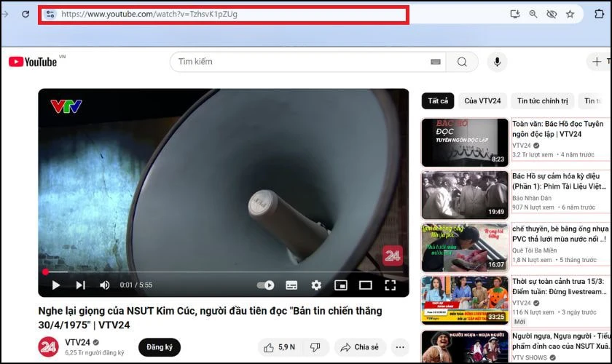
Task: Click the search magnifier button
Action: (x=462, y=62)
